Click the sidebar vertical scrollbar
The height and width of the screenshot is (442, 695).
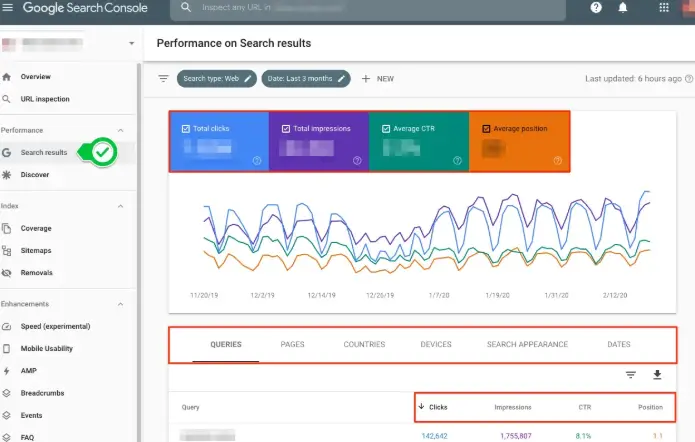point(139,252)
